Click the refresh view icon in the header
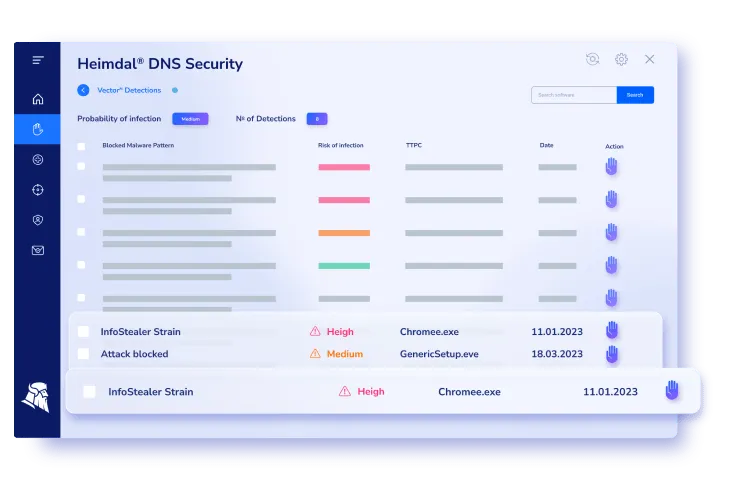 (592, 59)
